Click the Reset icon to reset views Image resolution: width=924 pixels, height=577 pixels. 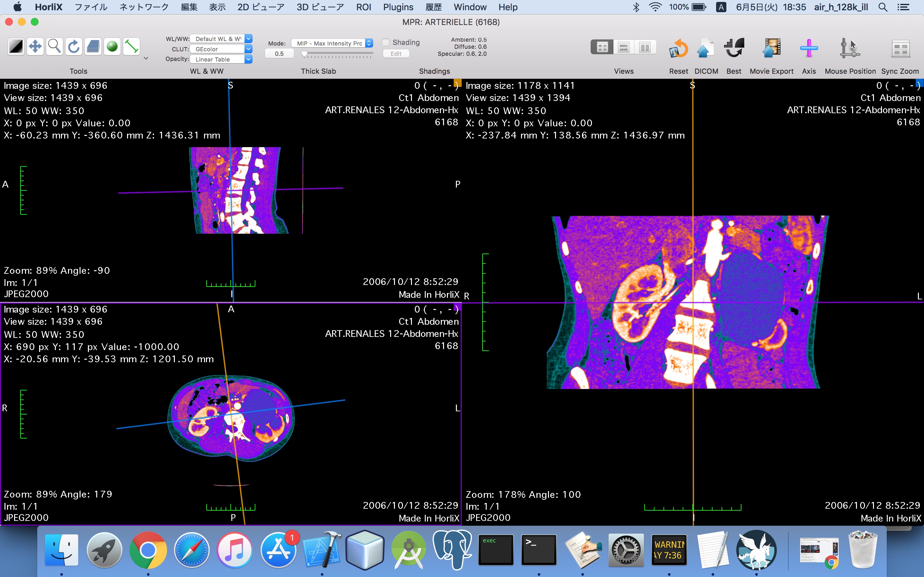coord(679,48)
